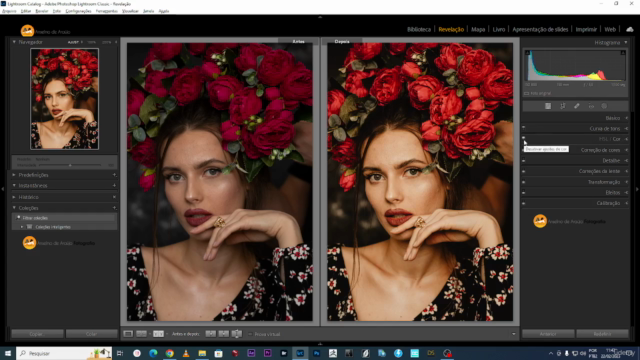The image size is (640, 360).
Task: Open the Biblioteca module
Action: 419,29
